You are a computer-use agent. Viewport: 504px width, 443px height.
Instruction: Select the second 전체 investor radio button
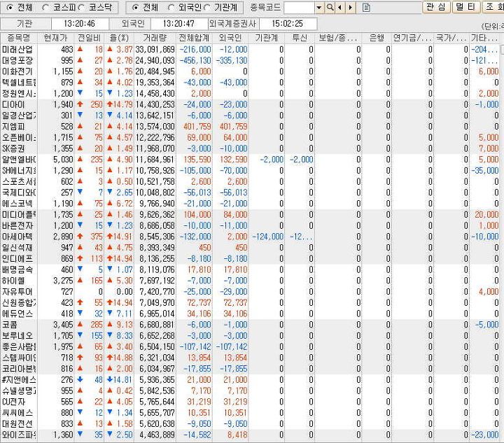point(135,8)
